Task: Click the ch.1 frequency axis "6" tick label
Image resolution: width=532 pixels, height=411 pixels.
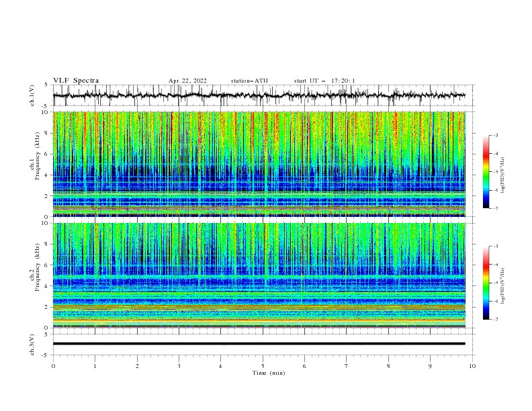Action: (47, 154)
